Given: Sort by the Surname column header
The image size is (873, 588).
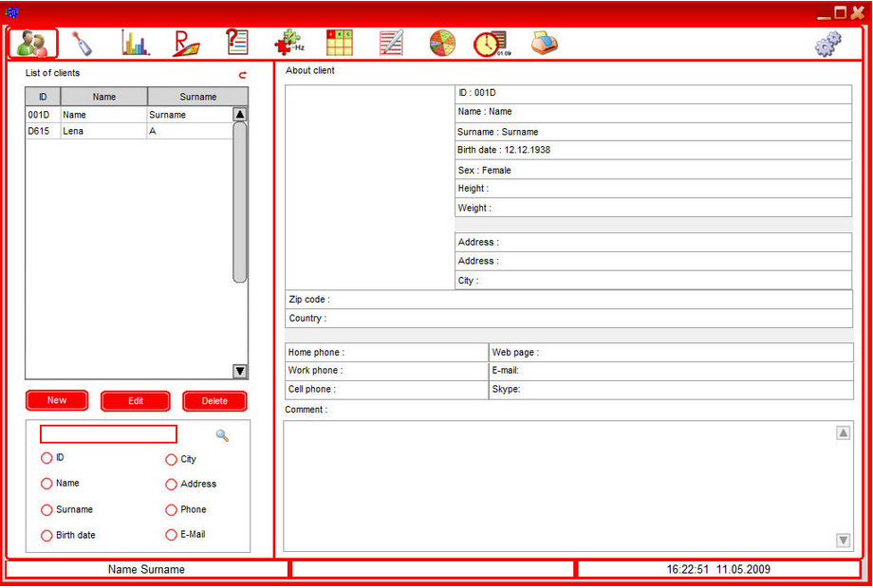Looking at the screenshot, I should (197, 97).
